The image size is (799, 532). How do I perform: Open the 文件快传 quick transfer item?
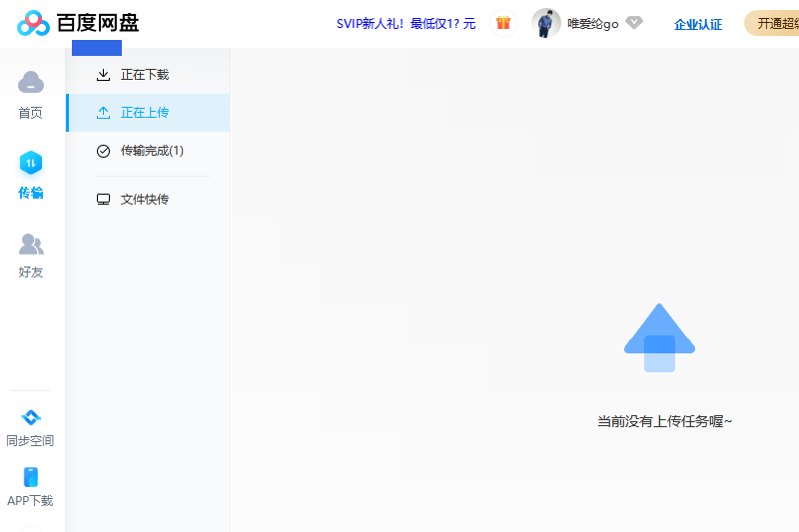point(145,200)
